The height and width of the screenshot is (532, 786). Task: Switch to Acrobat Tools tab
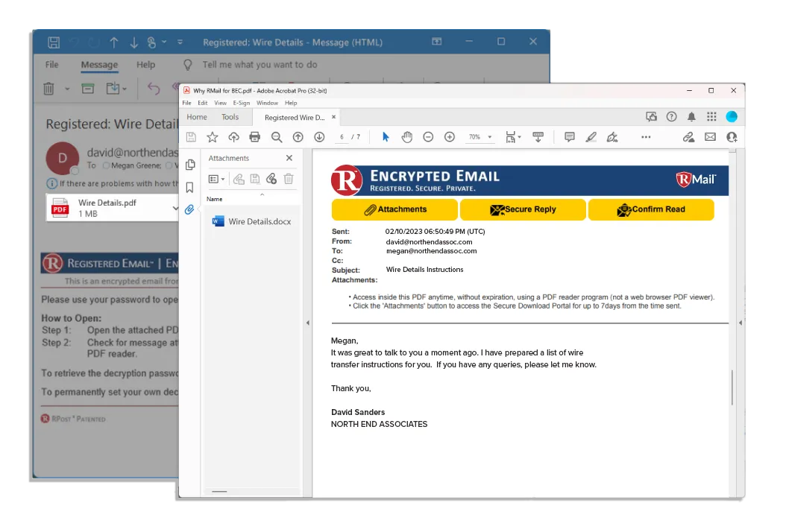coord(230,117)
